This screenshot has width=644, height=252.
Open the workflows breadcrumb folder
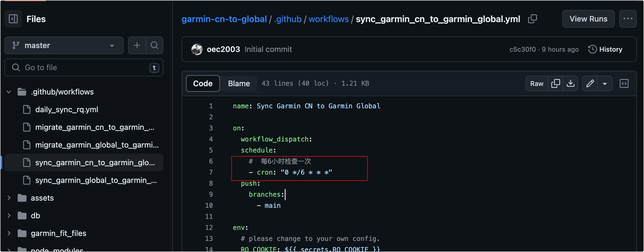(x=329, y=19)
